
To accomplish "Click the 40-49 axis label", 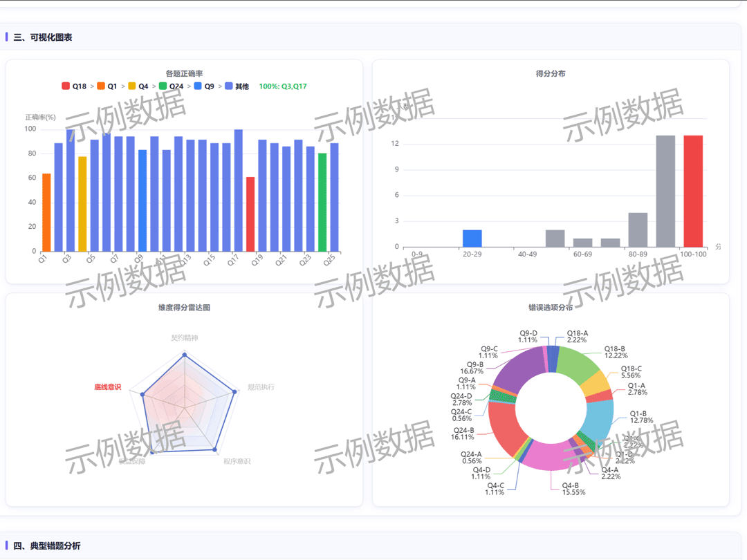I will tap(527, 254).
